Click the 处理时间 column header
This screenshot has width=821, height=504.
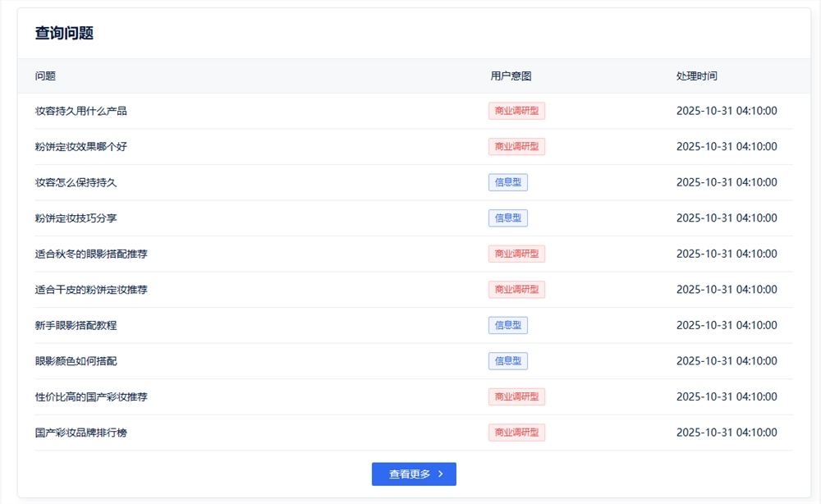coord(695,76)
